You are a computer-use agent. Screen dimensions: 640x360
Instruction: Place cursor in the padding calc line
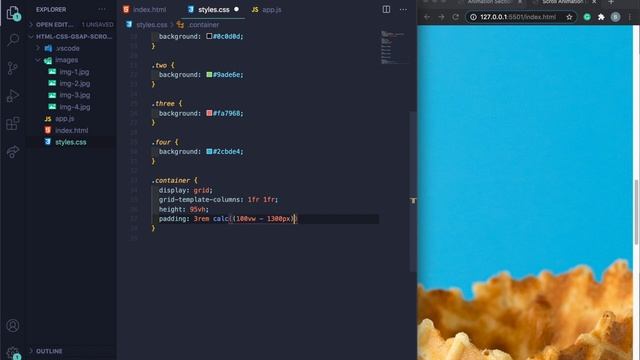pyautogui.click(x=227, y=219)
